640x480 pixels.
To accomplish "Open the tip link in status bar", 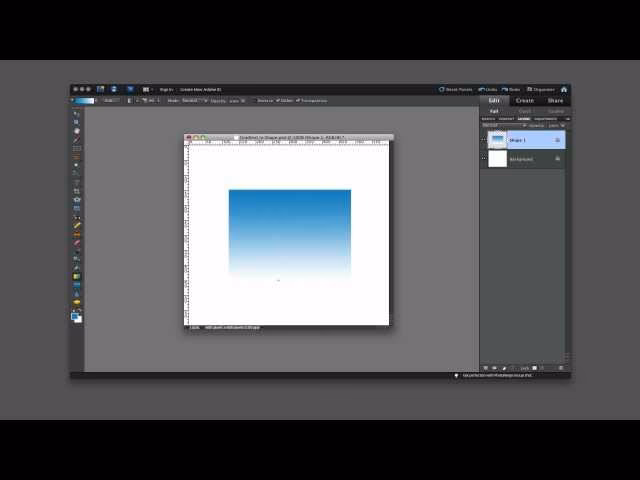I will (x=497, y=376).
